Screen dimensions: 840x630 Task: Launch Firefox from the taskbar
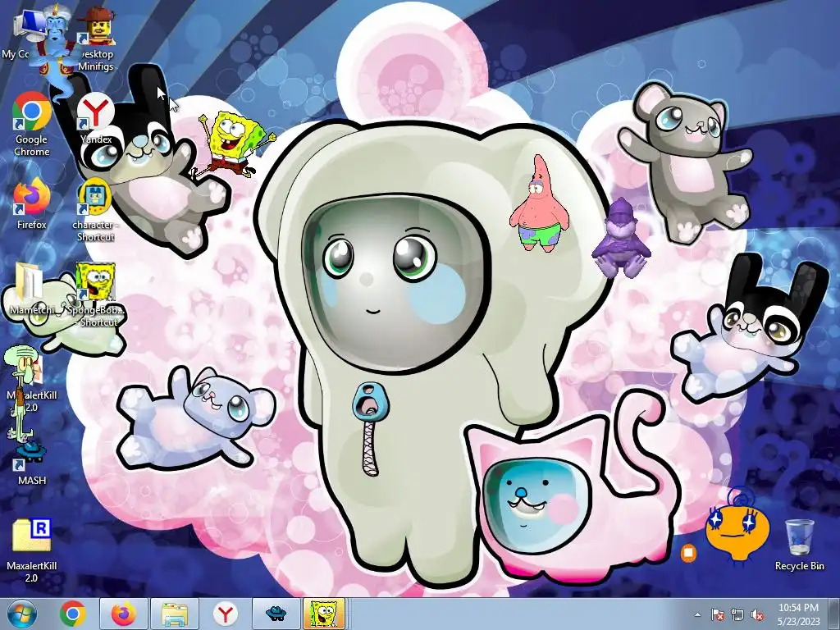tap(123, 614)
